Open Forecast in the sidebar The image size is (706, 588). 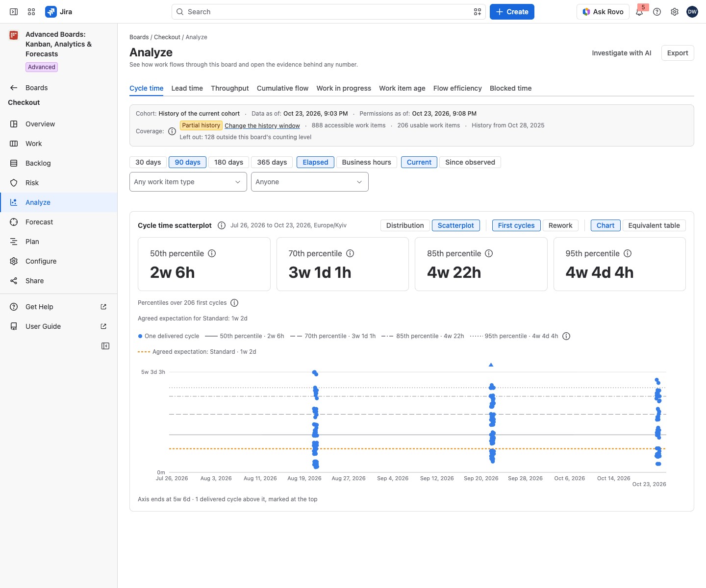(59, 222)
